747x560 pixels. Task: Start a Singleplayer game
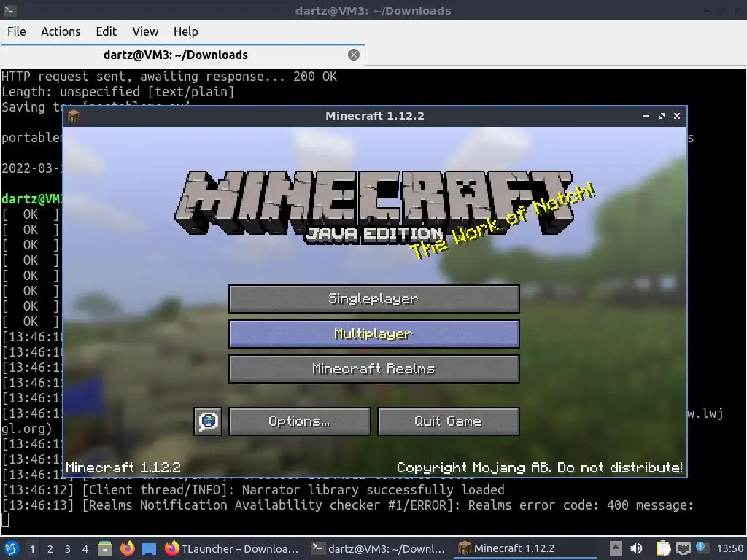pos(374,299)
